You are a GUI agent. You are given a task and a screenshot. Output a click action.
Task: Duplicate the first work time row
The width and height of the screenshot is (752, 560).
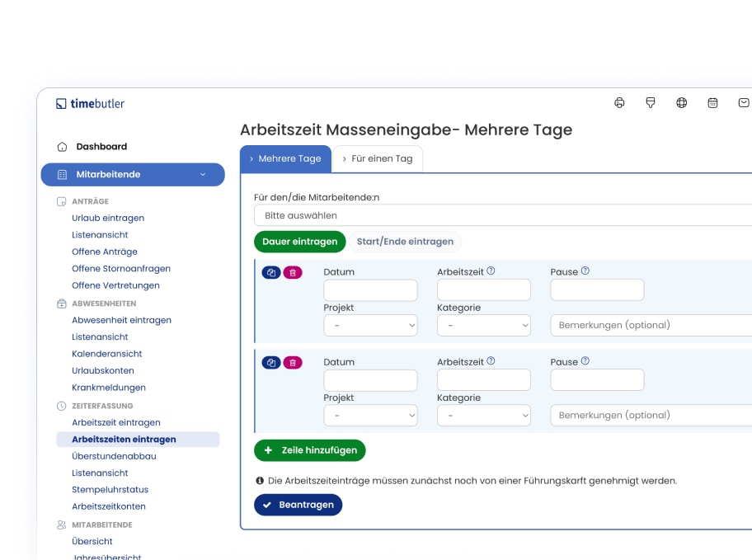click(x=271, y=272)
